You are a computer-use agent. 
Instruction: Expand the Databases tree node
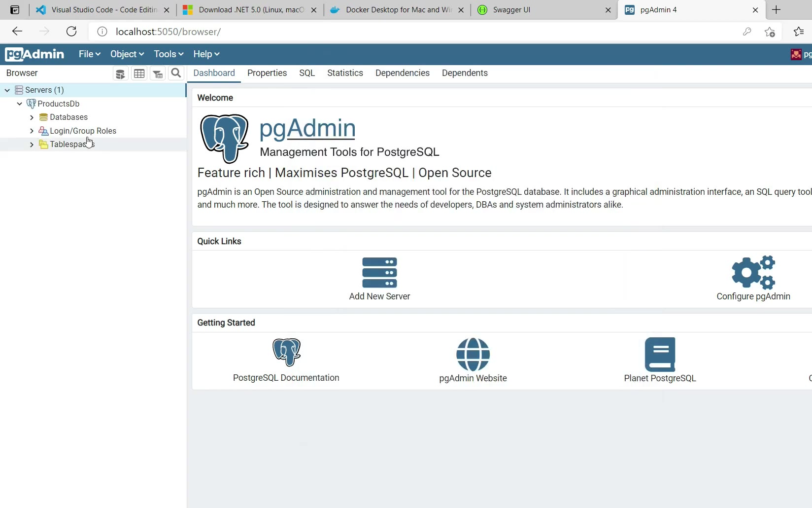[x=32, y=117]
